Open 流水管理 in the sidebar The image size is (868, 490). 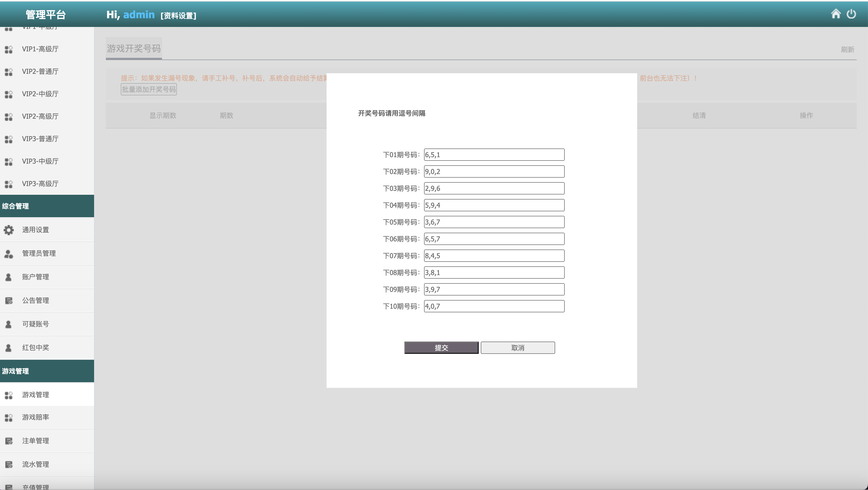(36, 464)
